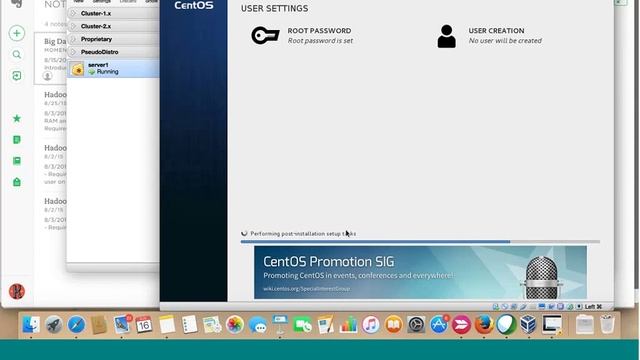
Task: Open Notes list icon in Evernote sidebar
Action: [x=17, y=140]
